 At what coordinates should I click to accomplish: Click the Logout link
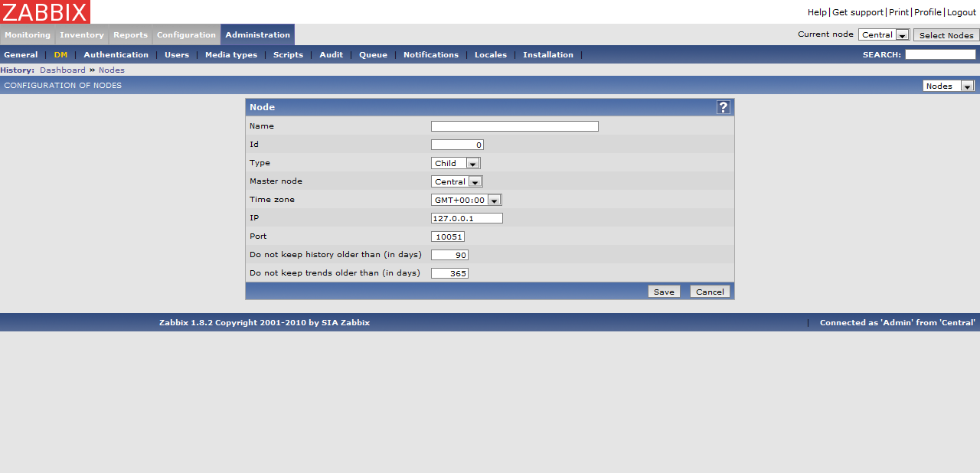[962, 12]
